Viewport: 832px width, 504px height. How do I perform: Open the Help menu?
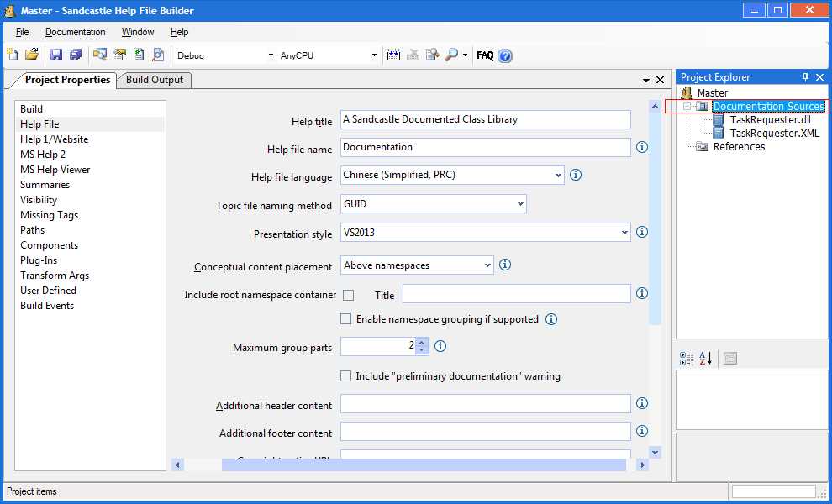179,32
